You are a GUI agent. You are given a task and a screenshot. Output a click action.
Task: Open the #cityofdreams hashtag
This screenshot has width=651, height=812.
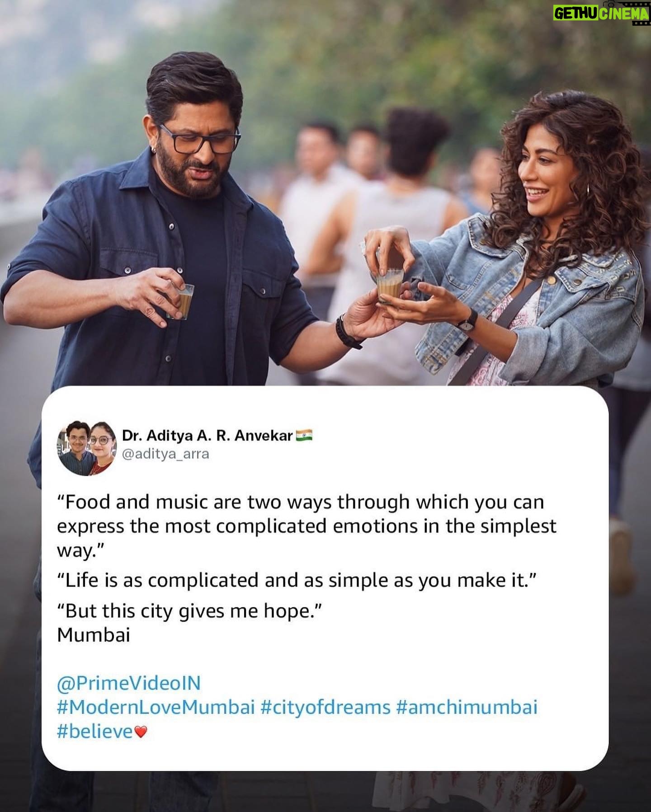click(325, 707)
